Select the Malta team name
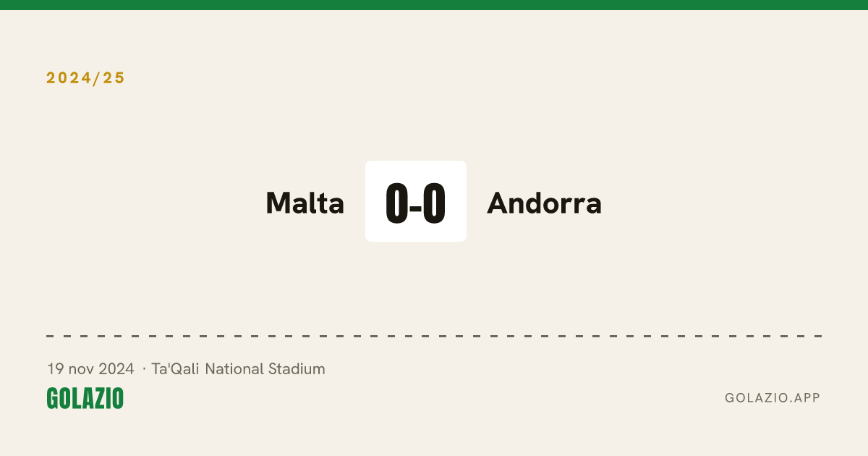Screen dimensions: 868x456 pyautogui.click(x=305, y=203)
